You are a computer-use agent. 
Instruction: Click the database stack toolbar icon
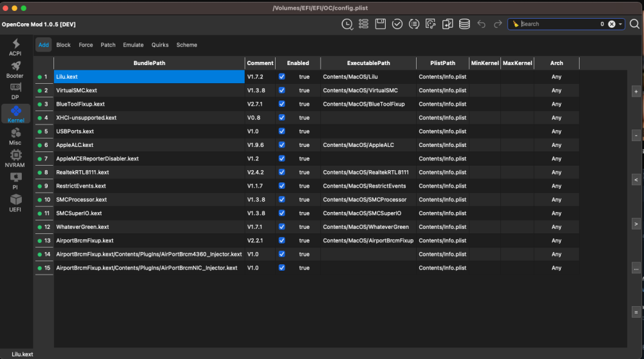tap(464, 24)
